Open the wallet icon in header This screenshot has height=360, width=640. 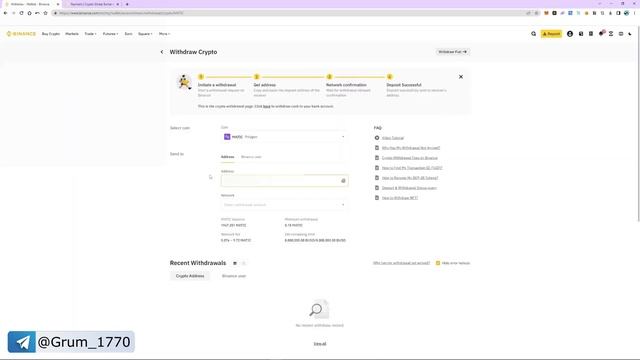581,34
